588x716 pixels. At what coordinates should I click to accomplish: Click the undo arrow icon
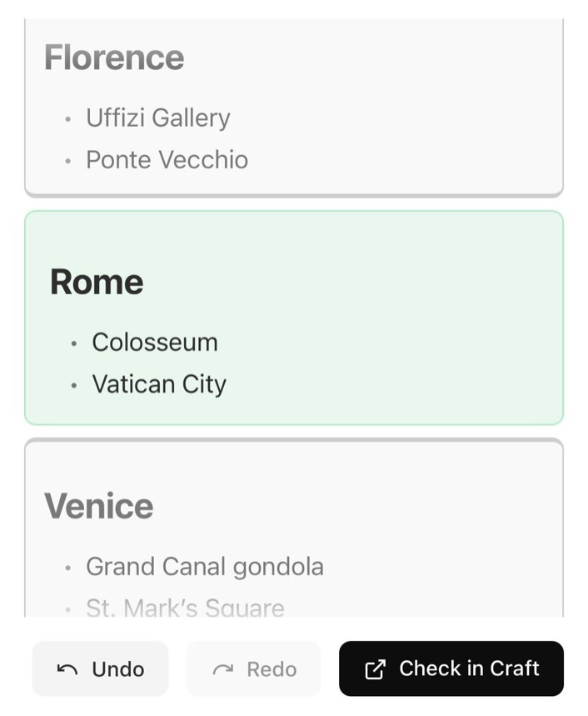coord(67,669)
